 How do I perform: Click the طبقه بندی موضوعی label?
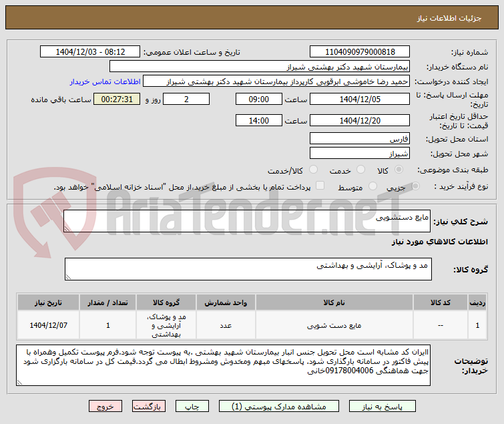coord(452,170)
